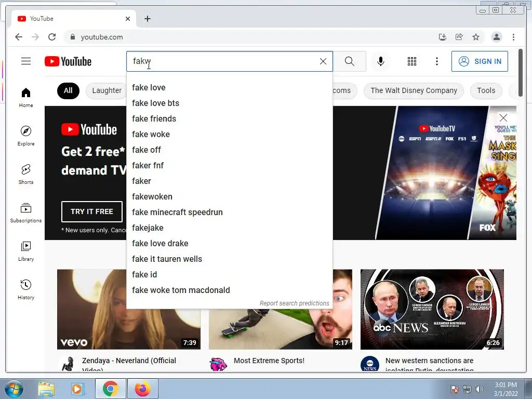The height and width of the screenshot is (399, 532).
Task: Dismiss the YouTube TV banner ad
Action: click(x=503, y=118)
